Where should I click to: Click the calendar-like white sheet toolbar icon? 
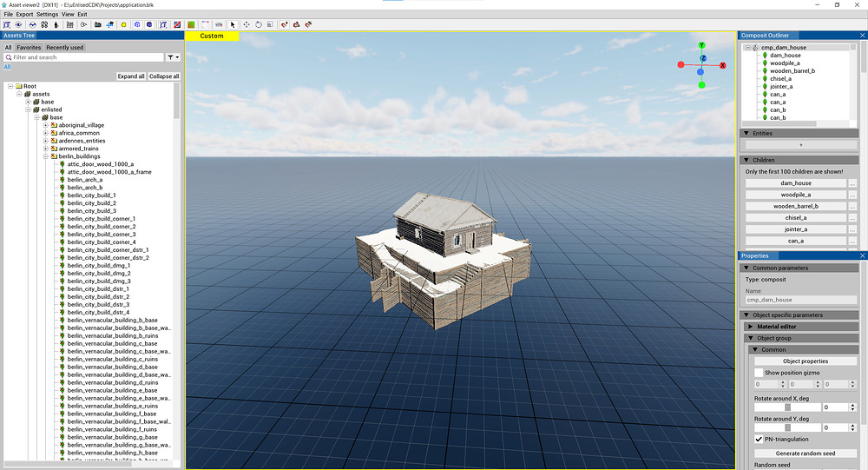click(206, 24)
